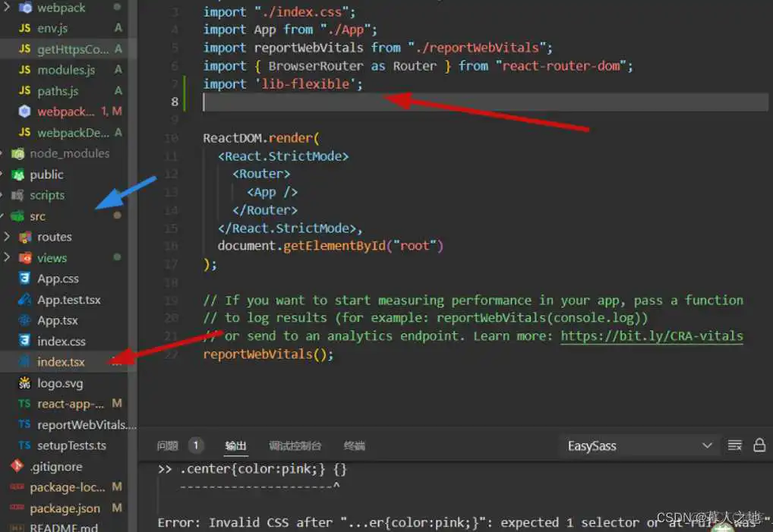Click the node_modules folder icon
This screenshot has height=532, width=773.
click(x=17, y=153)
